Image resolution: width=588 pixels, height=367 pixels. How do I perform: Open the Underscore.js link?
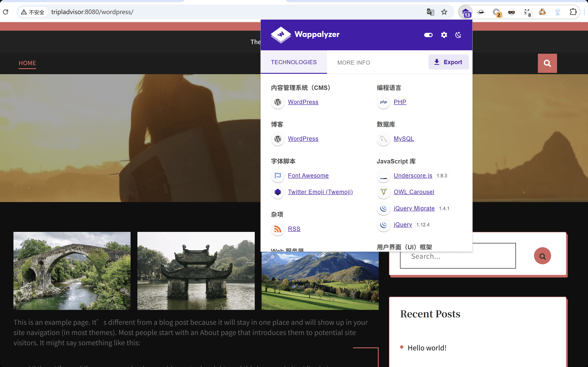coord(413,175)
